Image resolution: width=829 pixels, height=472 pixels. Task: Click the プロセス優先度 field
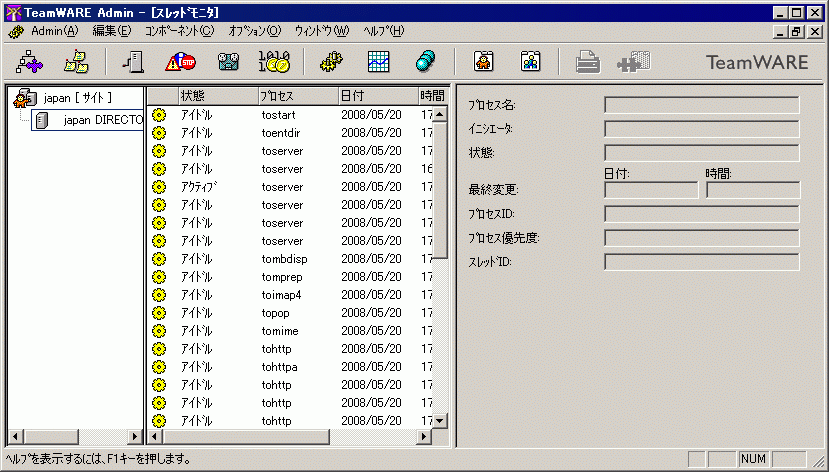click(702, 238)
